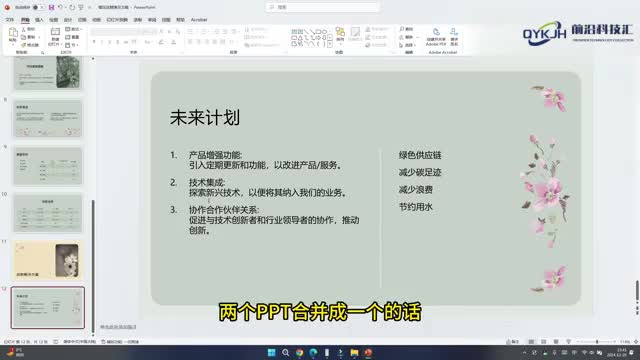Click the search box in the title bar
This screenshot has width=640, height=360.
point(322,7)
